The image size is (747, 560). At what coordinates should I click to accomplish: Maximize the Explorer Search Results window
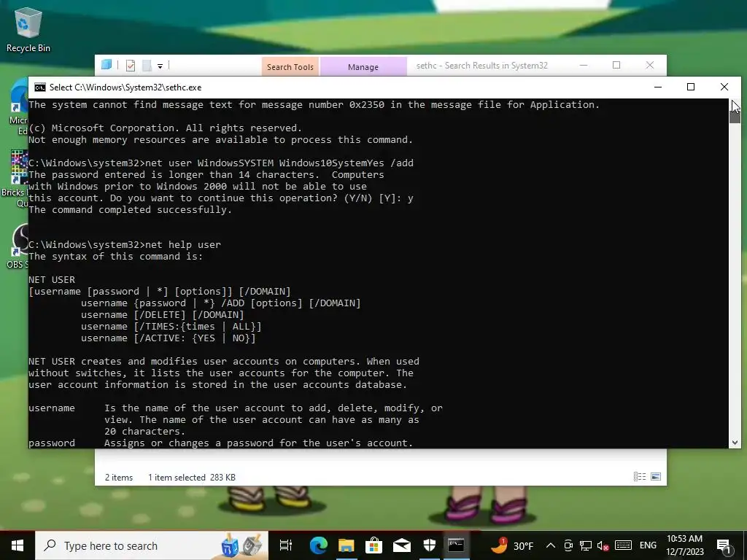[x=616, y=65]
